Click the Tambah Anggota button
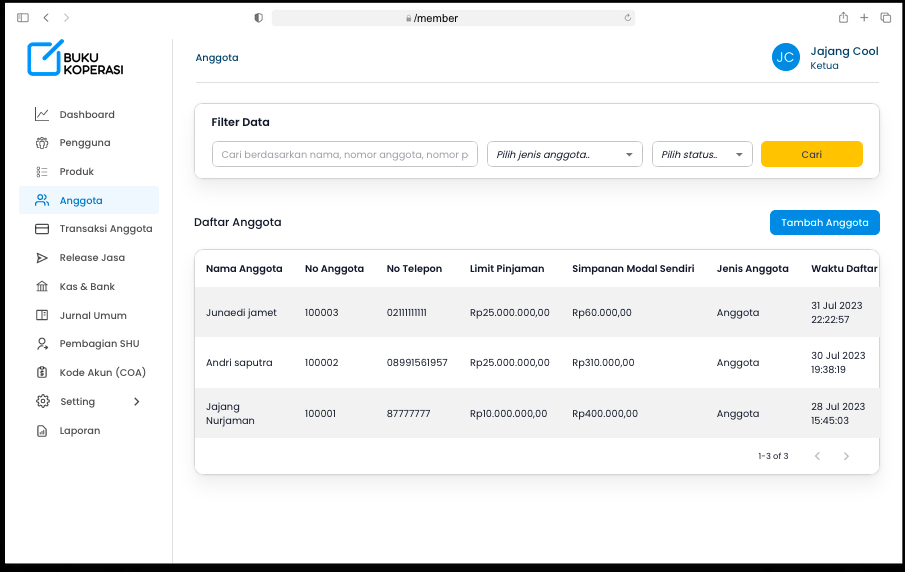The height and width of the screenshot is (572, 905). tap(825, 223)
